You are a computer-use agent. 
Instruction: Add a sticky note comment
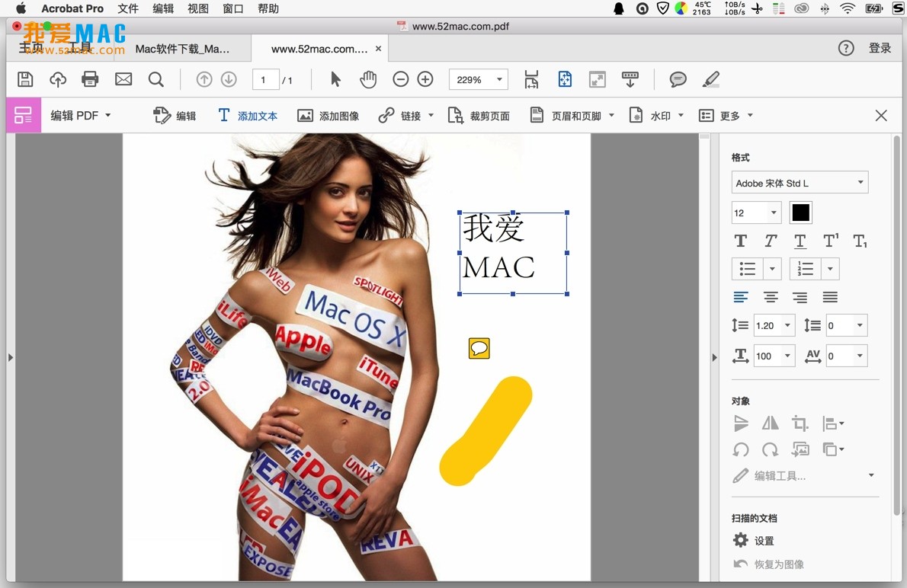point(678,79)
